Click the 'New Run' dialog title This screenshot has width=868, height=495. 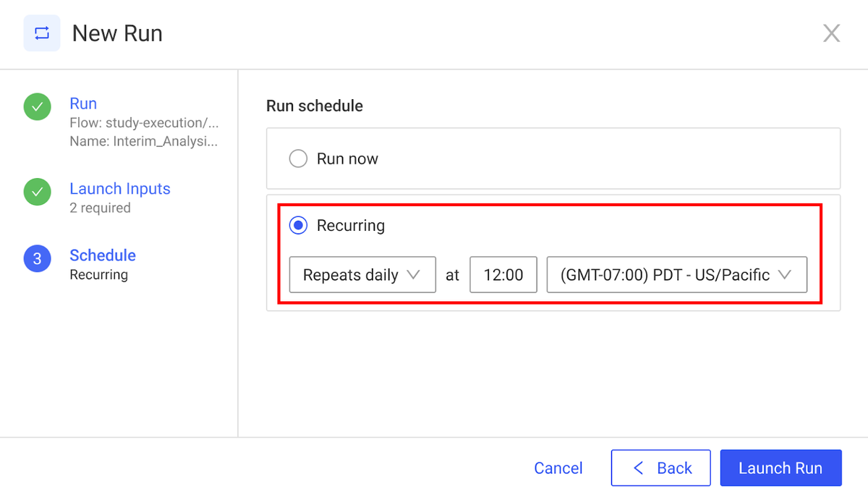coord(117,33)
